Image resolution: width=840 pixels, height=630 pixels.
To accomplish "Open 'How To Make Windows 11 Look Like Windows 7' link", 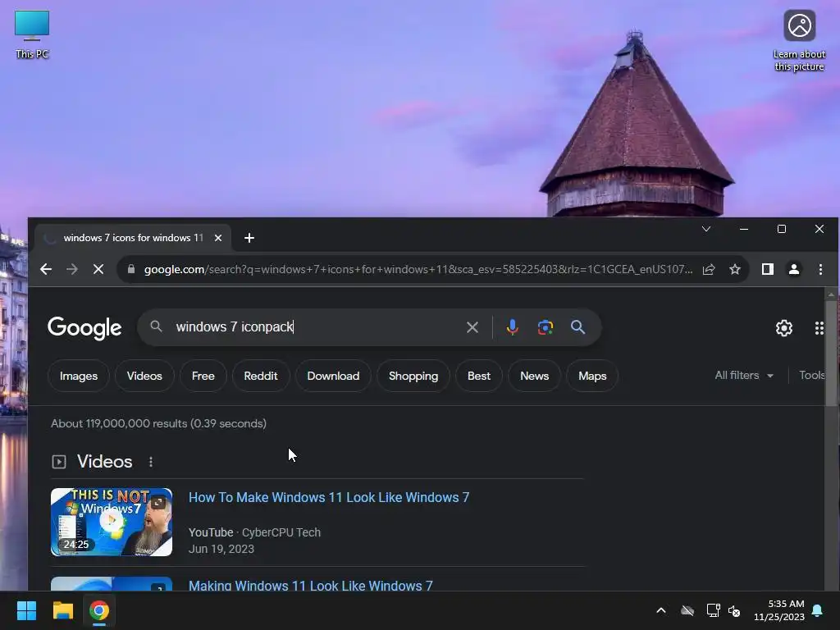I will 329,498.
